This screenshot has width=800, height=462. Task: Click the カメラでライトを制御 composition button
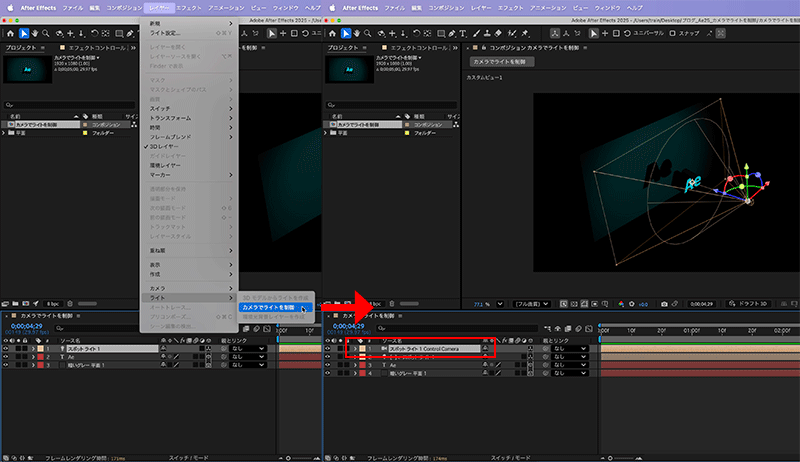click(x=503, y=62)
